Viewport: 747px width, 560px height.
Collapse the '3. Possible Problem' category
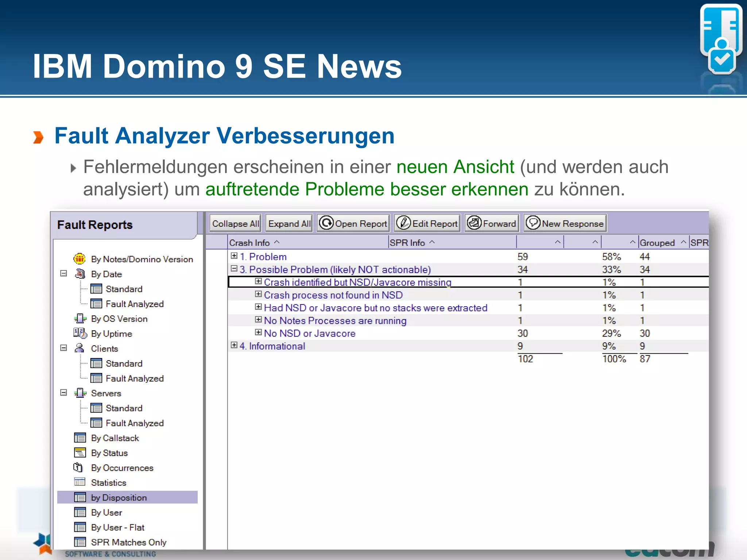click(234, 269)
